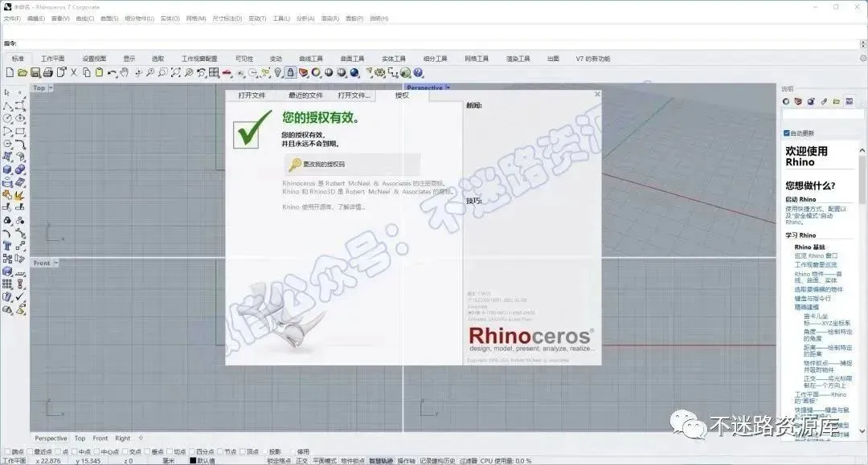This screenshot has width=868, height=465.
Task: Click the four-viewport layout icon
Action: pos(215,72)
